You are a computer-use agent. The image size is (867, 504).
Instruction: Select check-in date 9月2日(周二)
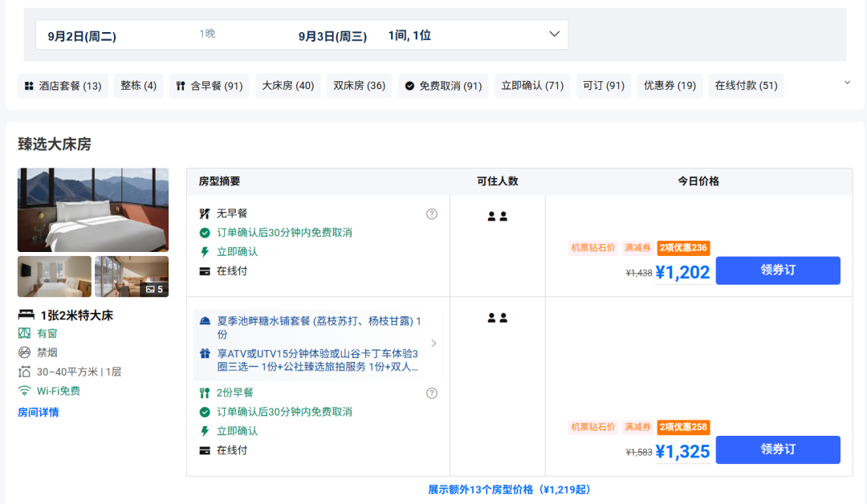pyautogui.click(x=82, y=36)
